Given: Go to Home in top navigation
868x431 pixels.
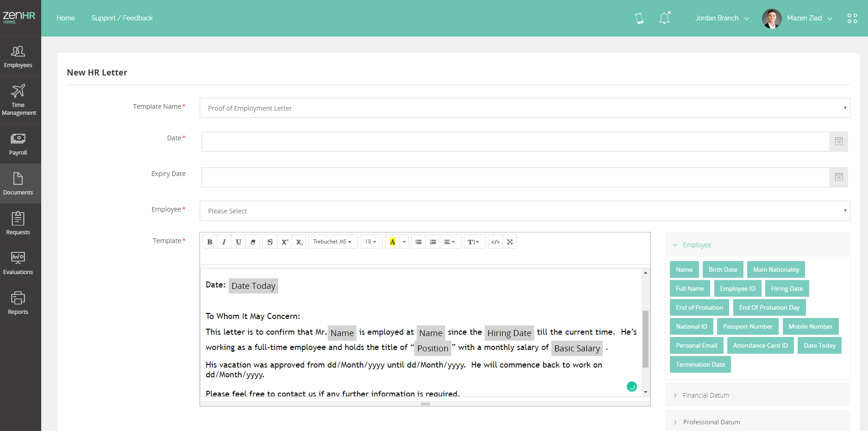Looking at the screenshot, I should click(x=66, y=18).
